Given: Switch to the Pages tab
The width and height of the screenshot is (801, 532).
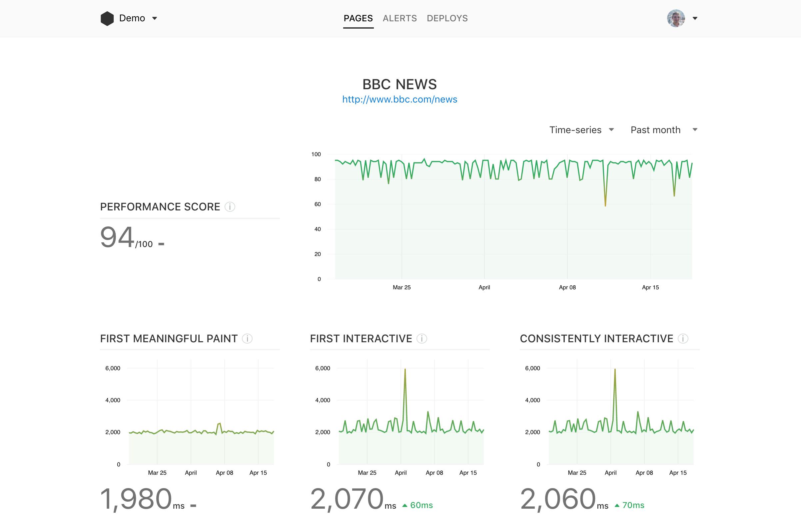Looking at the screenshot, I should tap(358, 18).
